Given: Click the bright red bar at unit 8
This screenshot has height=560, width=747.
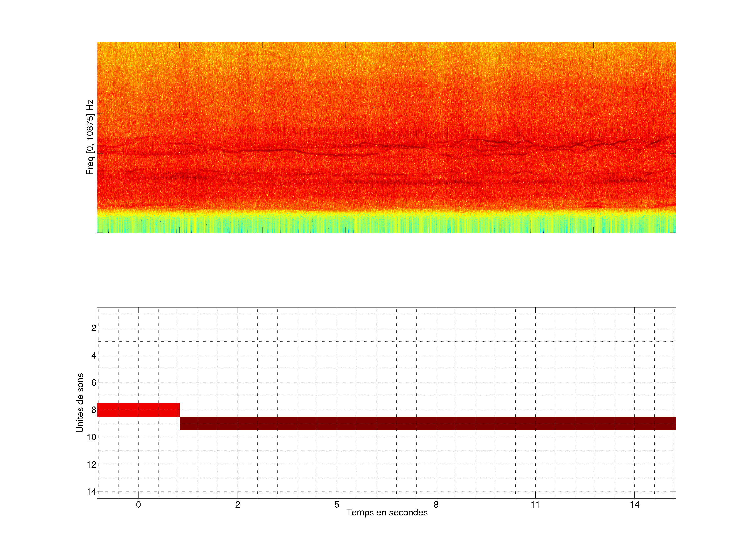Looking at the screenshot, I should pyautogui.click(x=138, y=409).
